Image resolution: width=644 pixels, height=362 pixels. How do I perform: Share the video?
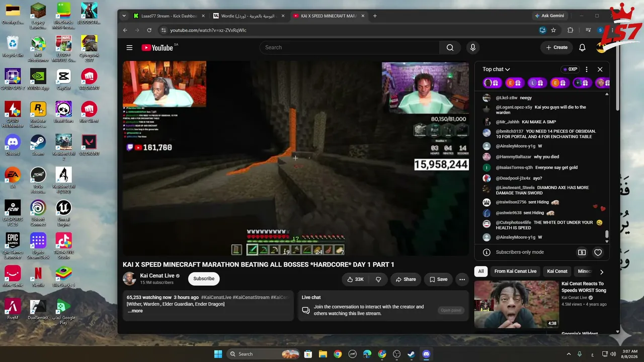[406, 280]
